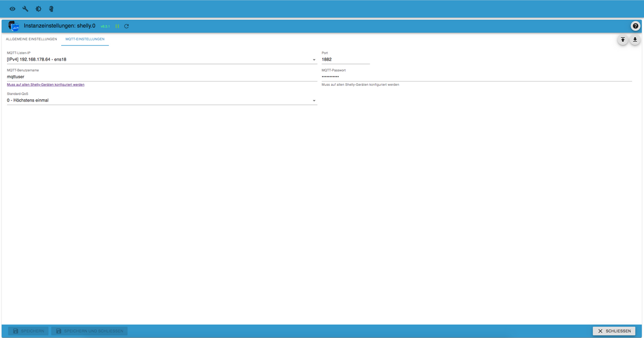Restart the shelly.0 instance

coord(127,26)
